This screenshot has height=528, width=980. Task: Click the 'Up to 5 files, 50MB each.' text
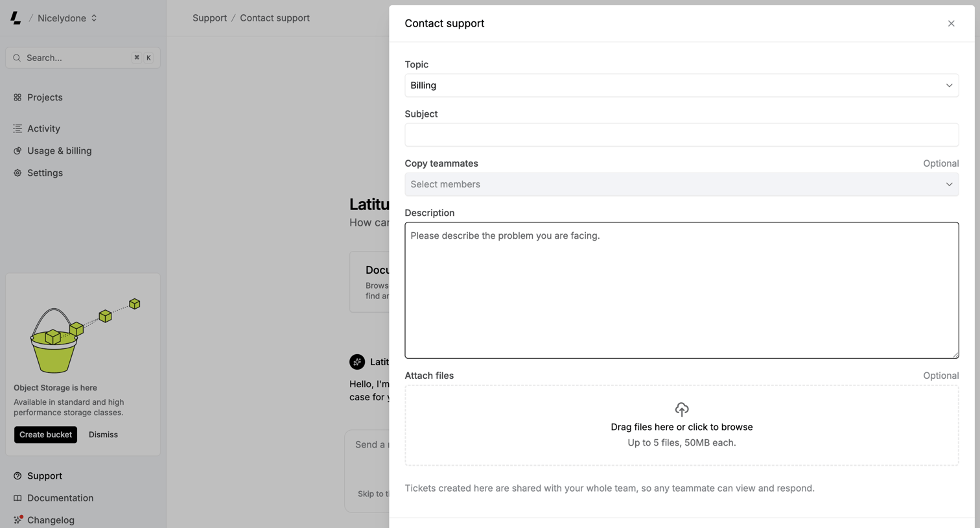coord(681,442)
